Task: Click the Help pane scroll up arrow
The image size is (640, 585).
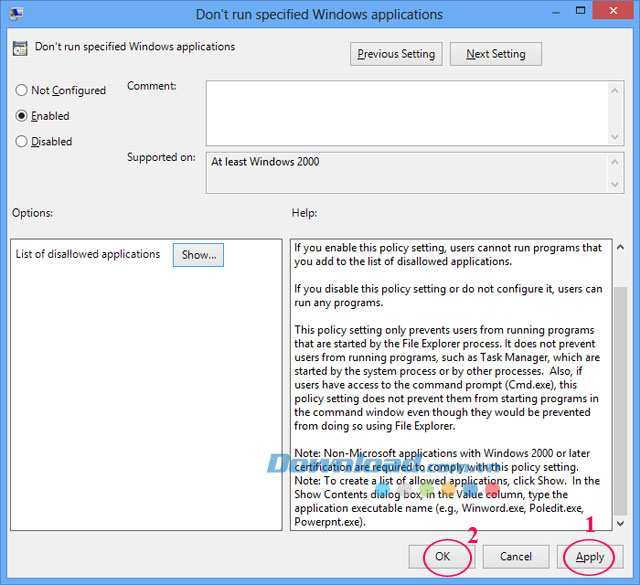Action: click(620, 247)
